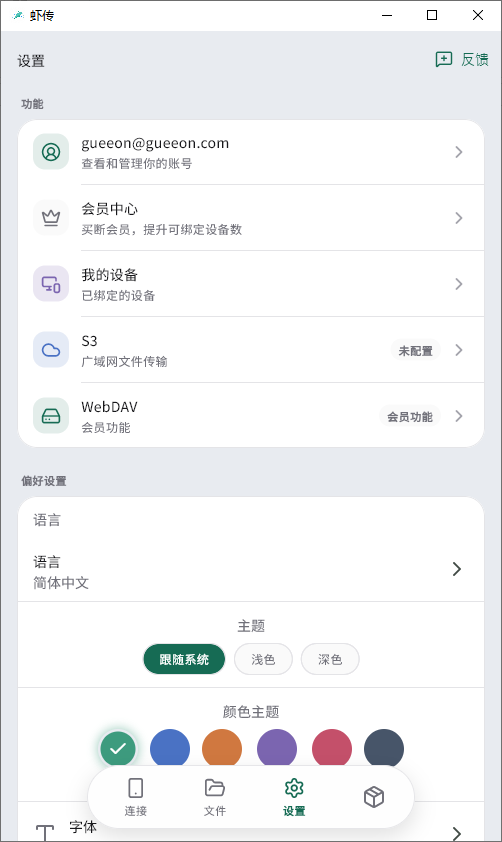Screen dimensions: 502x842
Task: Click the 字体 font icon
Action: (x=45, y=832)
